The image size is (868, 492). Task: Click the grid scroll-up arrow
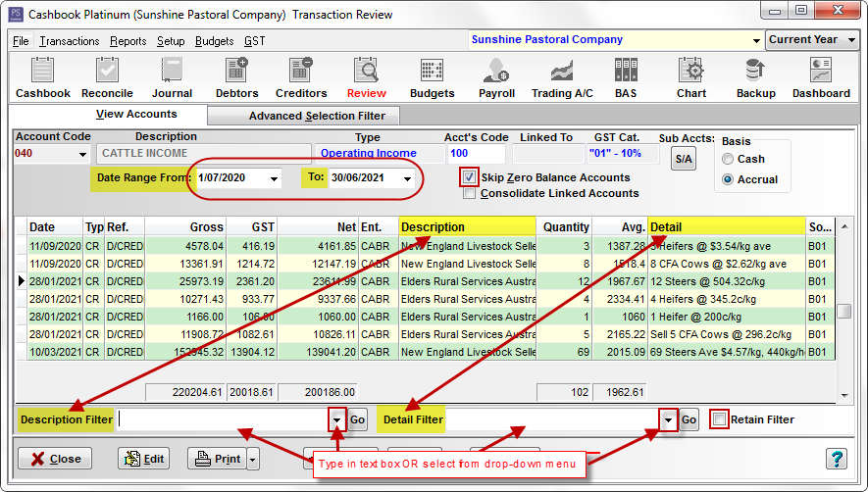pos(844,225)
